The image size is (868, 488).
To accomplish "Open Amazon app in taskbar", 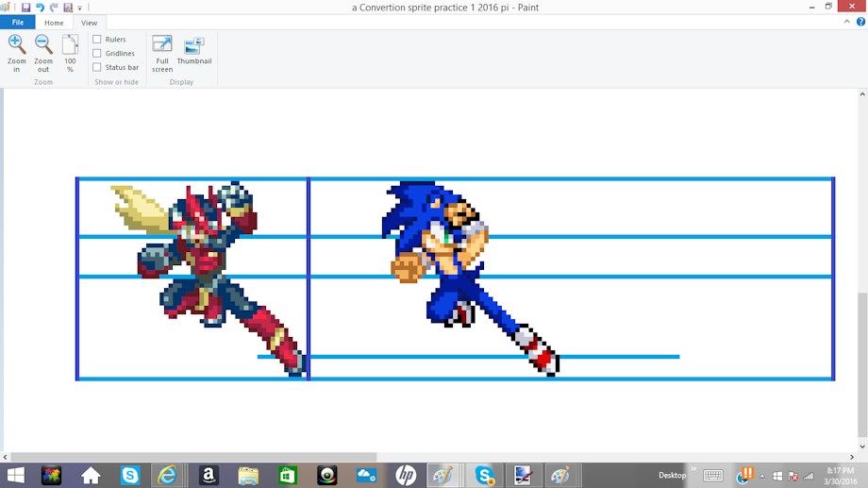I will (209, 476).
